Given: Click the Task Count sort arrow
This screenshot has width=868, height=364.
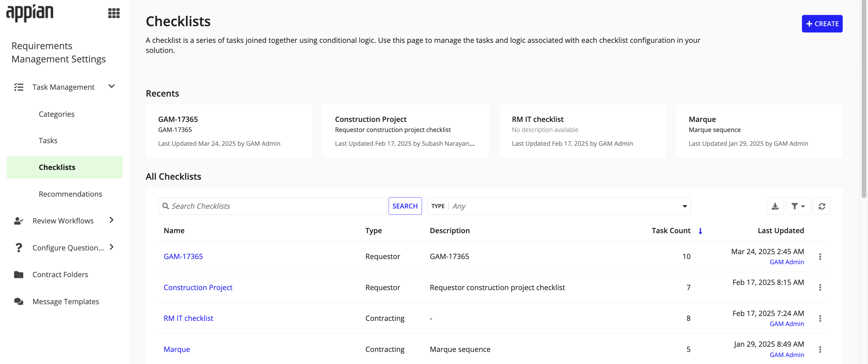Looking at the screenshot, I should coord(700,231).
